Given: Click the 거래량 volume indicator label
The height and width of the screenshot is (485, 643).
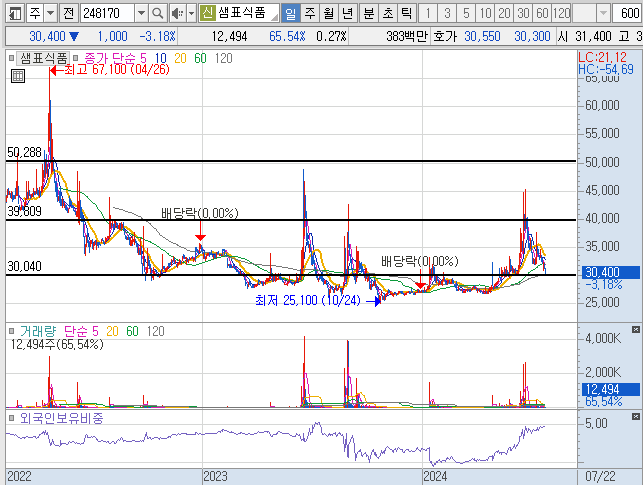Looking at the screenshot, I should 38,331.
